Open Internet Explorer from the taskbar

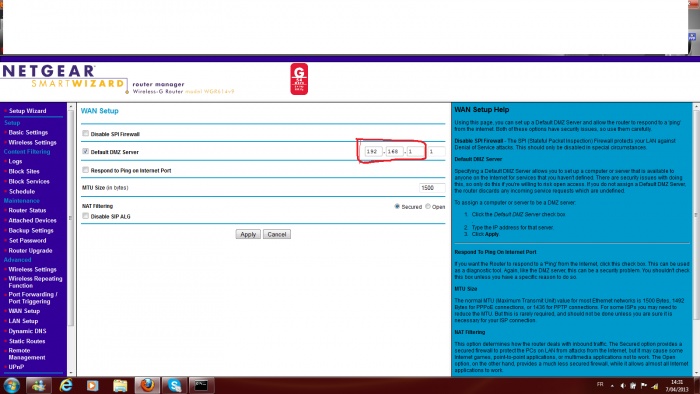point(66,385)
